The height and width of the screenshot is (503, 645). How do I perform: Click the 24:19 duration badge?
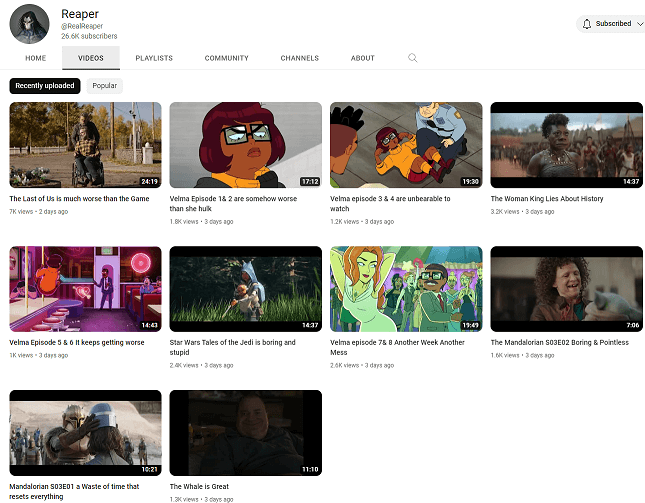[x=149, y=181]
